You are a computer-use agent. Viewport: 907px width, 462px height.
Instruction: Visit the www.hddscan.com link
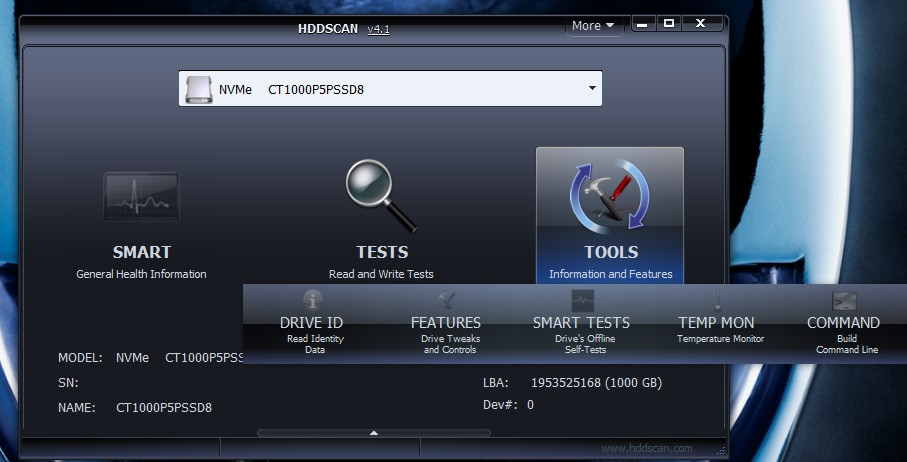pyautogui.click(x=646, y=448)
